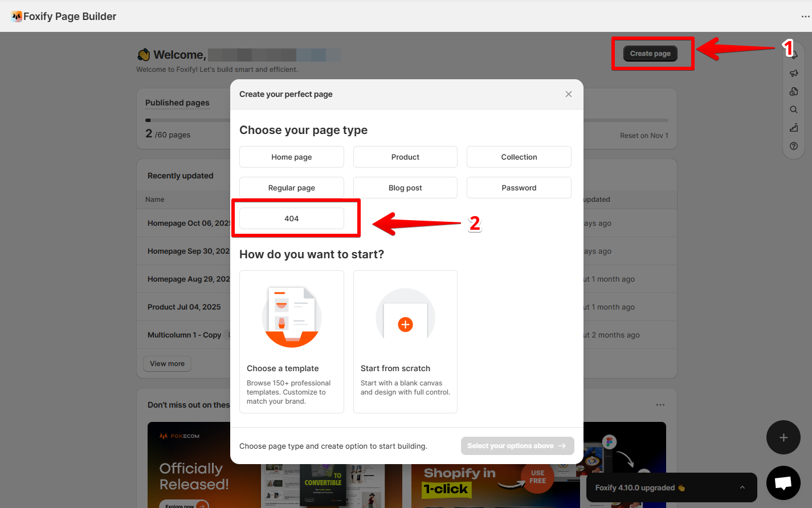Open the version history icon in sidebar
The height and width of the screenshot is (508, 812).
pyautogui.click(x=794, y=91)
